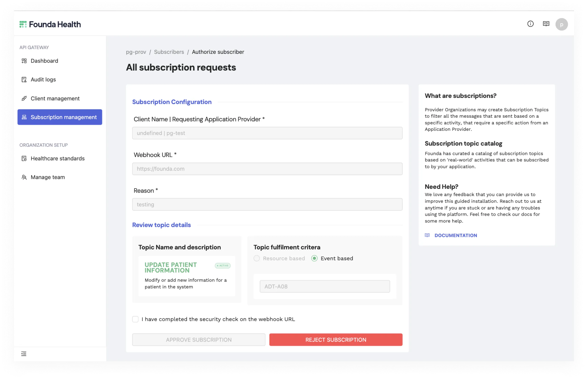Open Audit logs from the sidebar
The image size is (588, 379).
pyautogui.click(x=60, y=80)
